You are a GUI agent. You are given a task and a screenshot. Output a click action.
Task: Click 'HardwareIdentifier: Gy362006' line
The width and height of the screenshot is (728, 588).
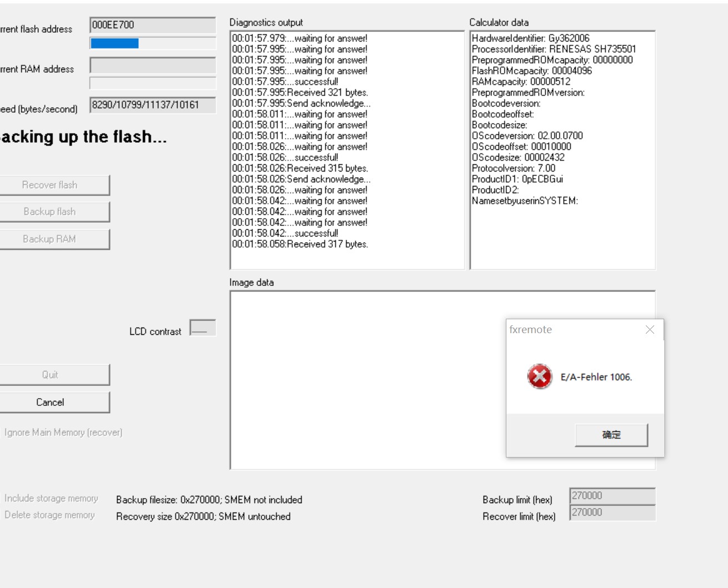point(531,38)
